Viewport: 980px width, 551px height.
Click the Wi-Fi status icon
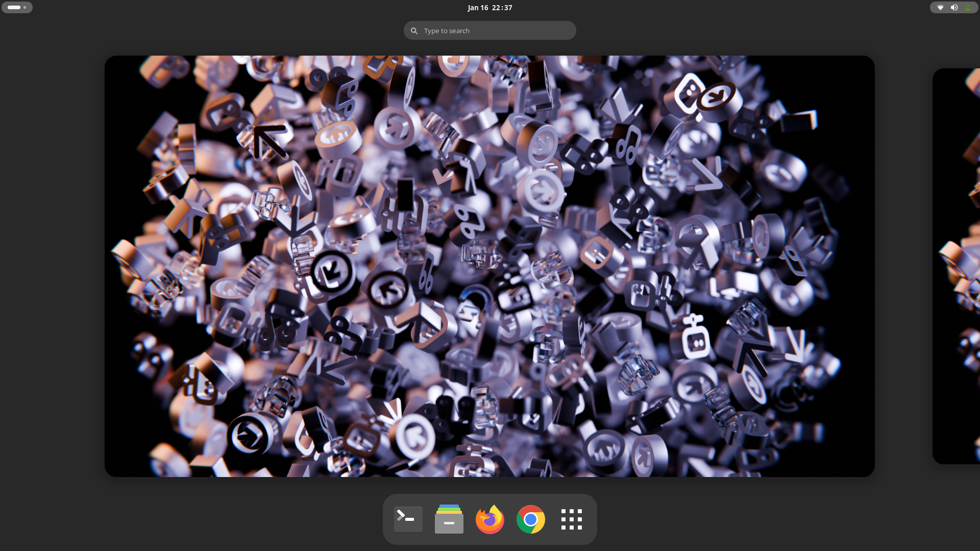[x=940, y=8]
